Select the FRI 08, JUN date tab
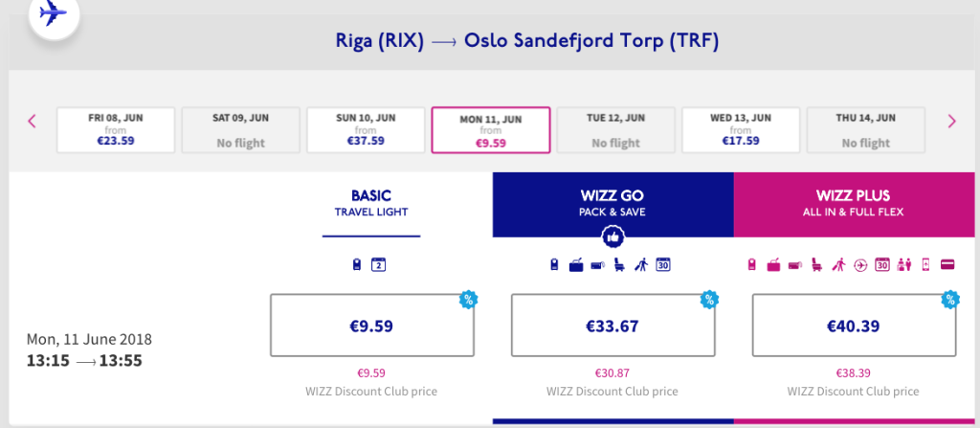This screenshot has width=980, height=428. (x=116, y=129)
